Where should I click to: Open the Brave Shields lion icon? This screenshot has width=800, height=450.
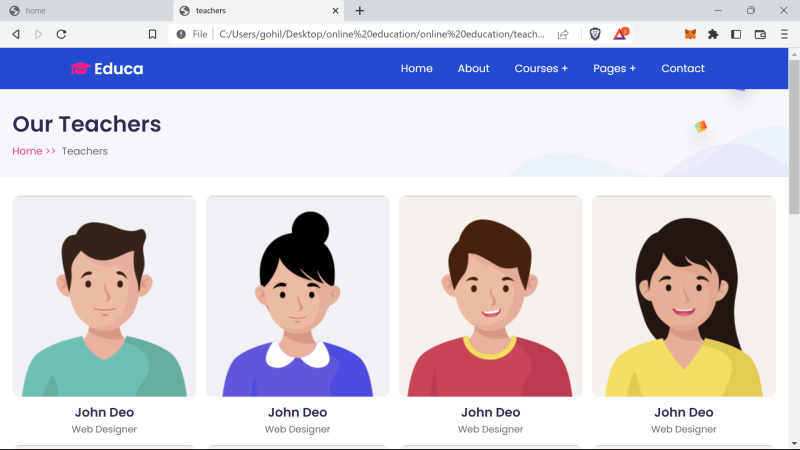pos(595,34)
